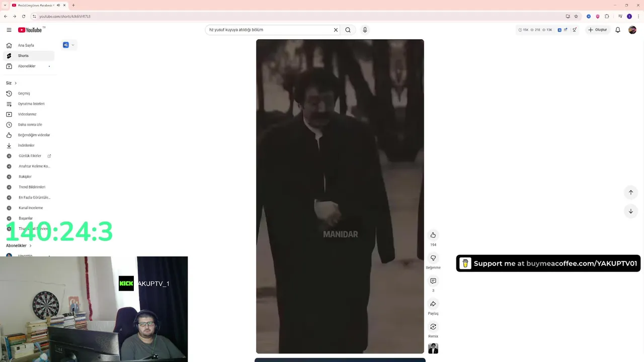
Task: Click the 218 views stat
Action: pyautogui.click(x=535, y=30)
